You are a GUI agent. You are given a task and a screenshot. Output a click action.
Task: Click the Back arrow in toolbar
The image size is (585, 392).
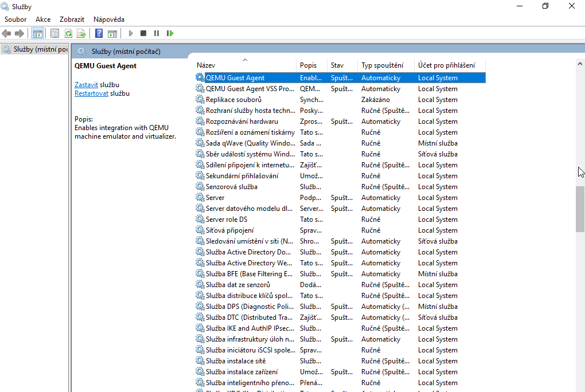[x=7, y=34]
